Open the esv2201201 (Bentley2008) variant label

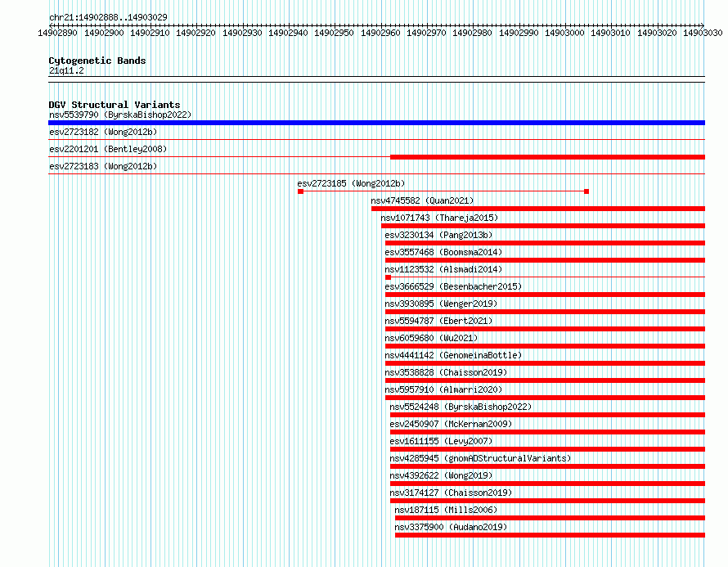click(108, 149)
